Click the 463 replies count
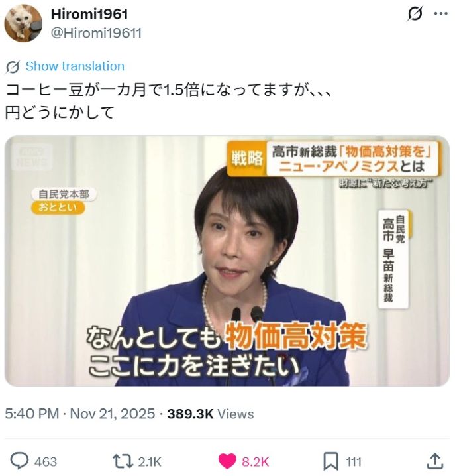The image size is (455, 476). tap(46, 462)
